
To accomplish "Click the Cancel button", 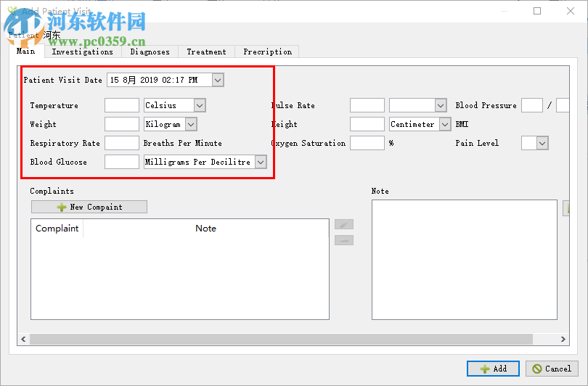I will pos(552,369).
